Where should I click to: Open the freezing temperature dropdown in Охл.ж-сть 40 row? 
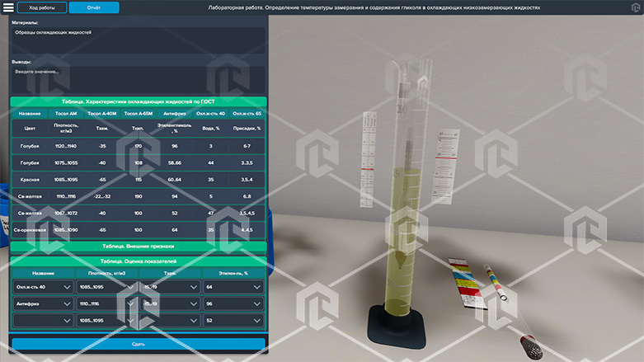pos(170,287)
